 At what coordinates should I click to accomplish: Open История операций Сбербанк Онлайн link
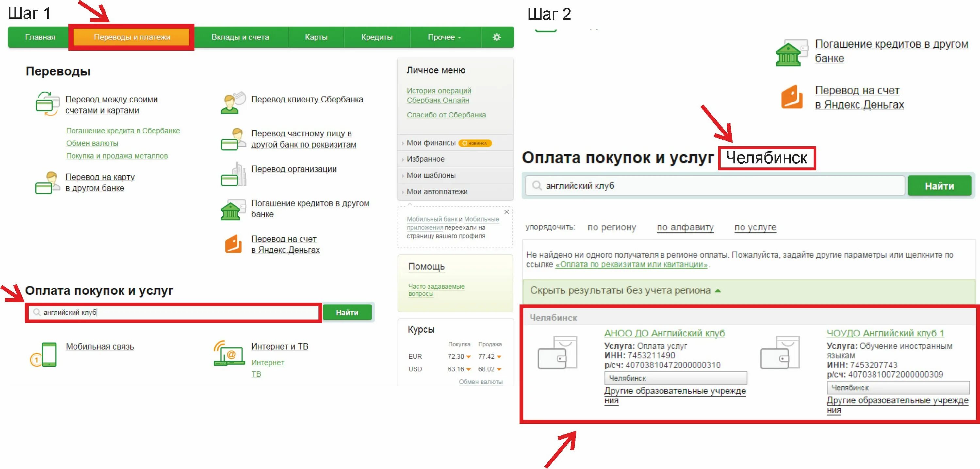[x=439, y=95]
